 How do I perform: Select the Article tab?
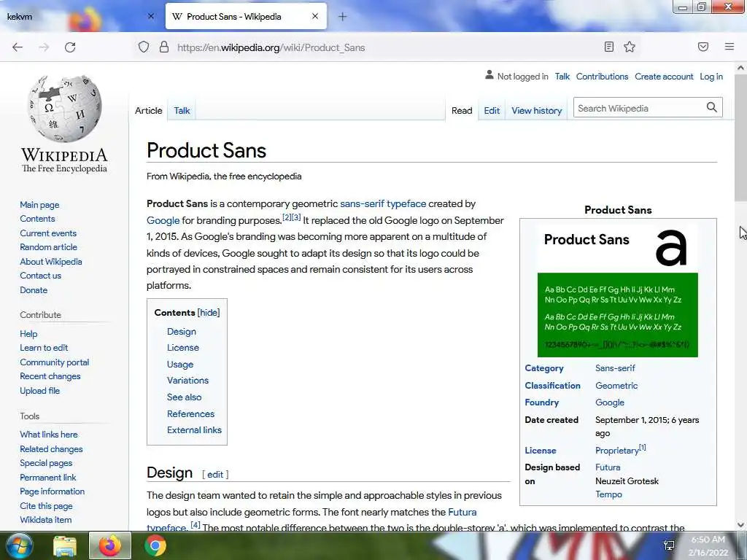pos(149,111)
